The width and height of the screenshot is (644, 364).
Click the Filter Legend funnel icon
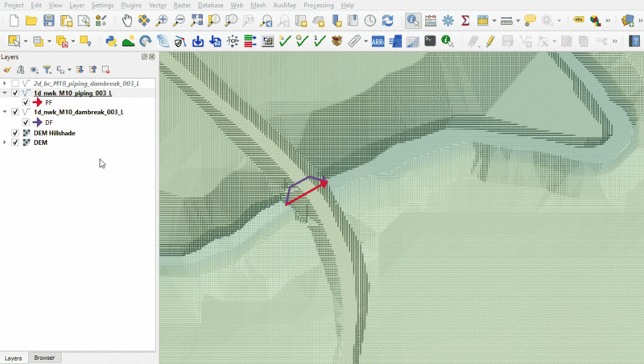47,70
